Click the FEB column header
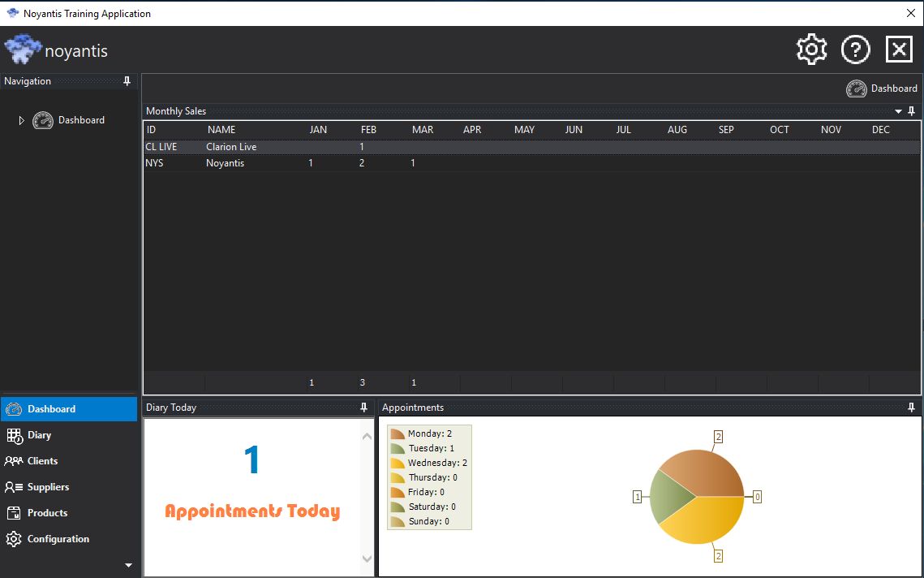The width and height of the screenshot is (924, 578). [x=369, y=130]
